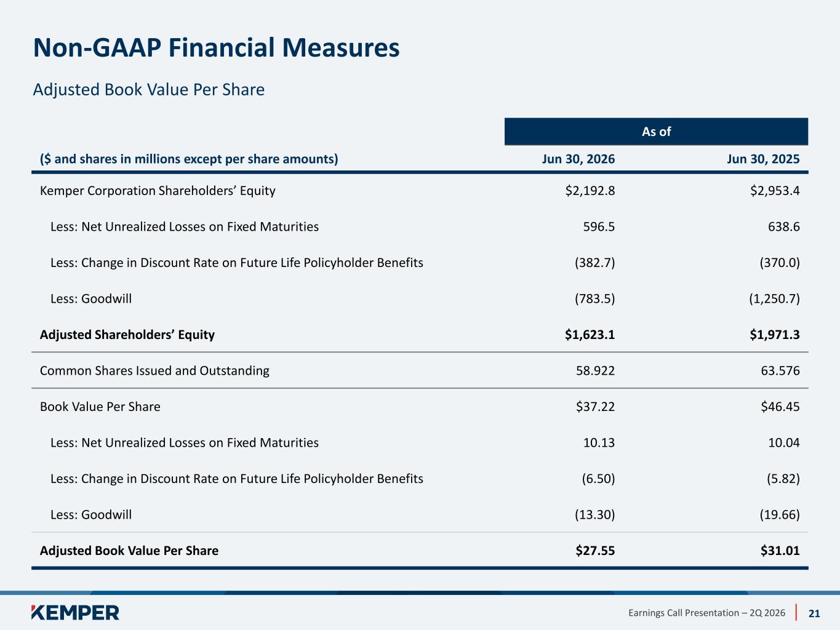The image size is (840, 630).
Task: Select the $46.45 value
Action: pos(780,407)
